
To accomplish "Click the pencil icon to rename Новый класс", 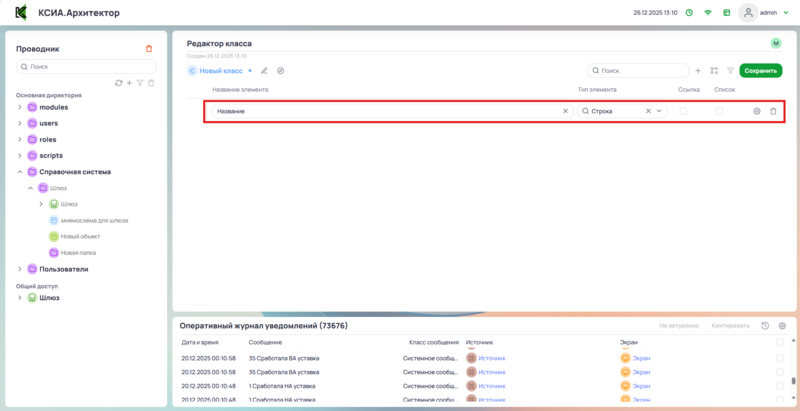I will click(x=265, y=71).
